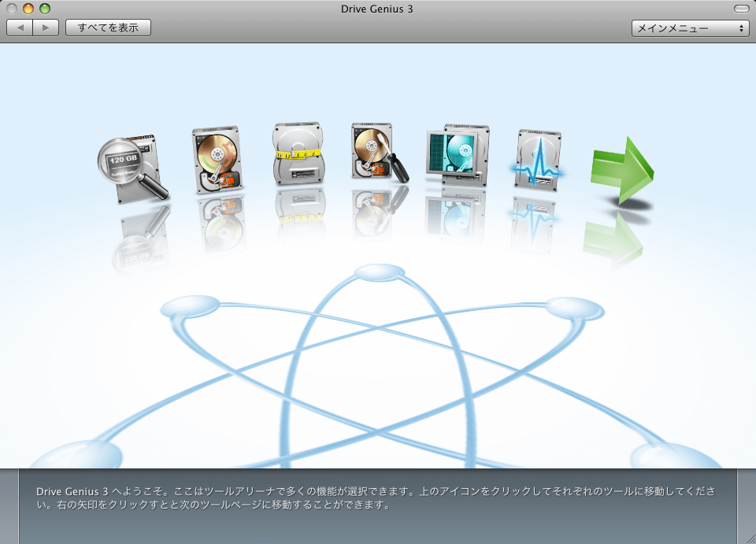
Task: Open the メインメニュー dropdown
Action: point(690,28)
